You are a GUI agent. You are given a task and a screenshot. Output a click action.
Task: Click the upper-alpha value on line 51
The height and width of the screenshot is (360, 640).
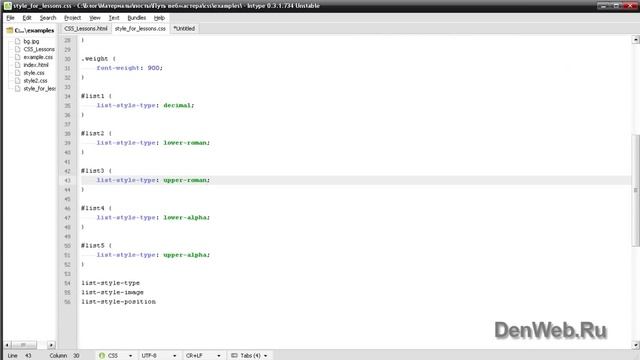click(x=185, y=255)
